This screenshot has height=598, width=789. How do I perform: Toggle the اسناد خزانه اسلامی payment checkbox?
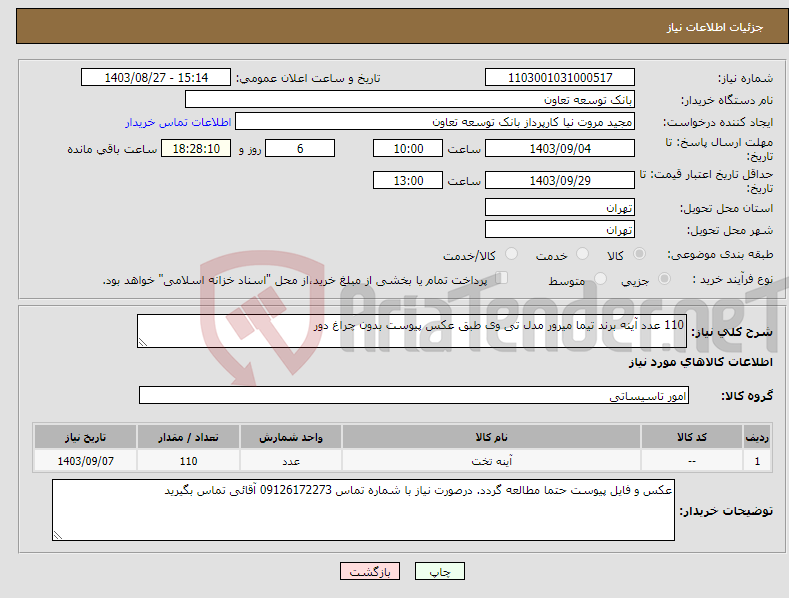(x=501, y=278)
